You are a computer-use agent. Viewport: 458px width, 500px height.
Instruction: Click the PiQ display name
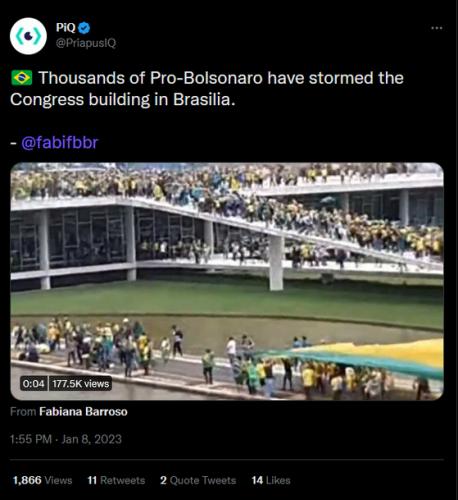[x=66, y=27]
